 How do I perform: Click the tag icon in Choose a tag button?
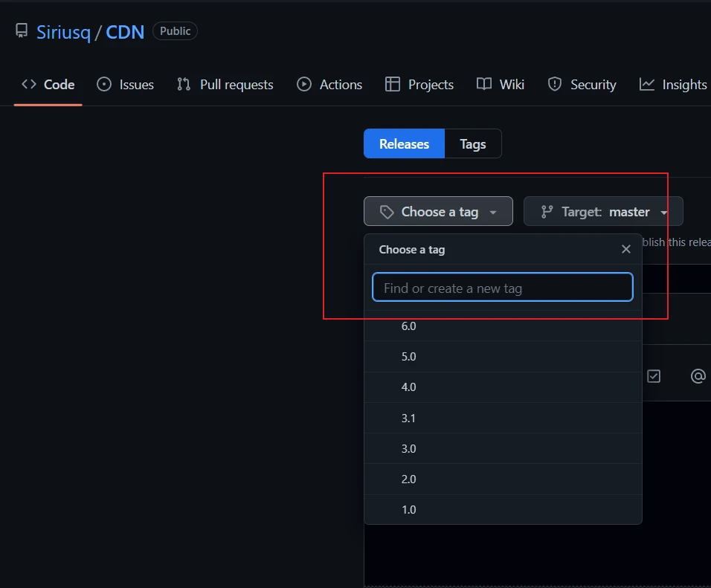[386, 212]
